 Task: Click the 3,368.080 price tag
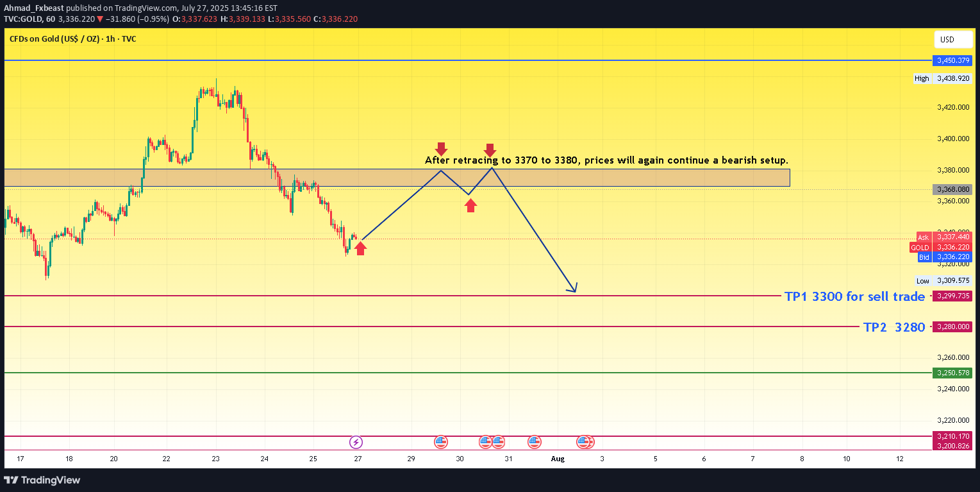coord(954,189)
